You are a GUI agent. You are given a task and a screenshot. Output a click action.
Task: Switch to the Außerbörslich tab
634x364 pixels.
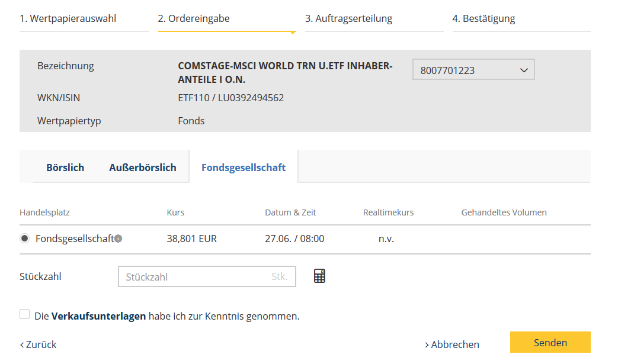(143, 167)
